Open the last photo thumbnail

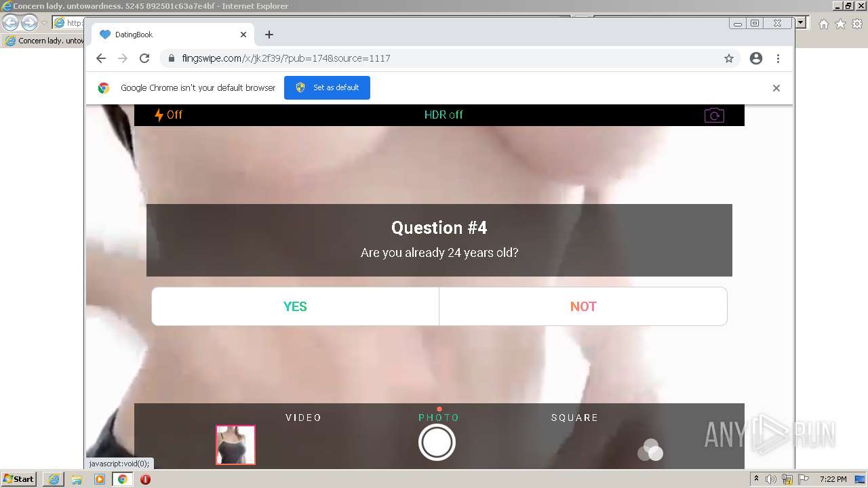[x=235, y=445]
